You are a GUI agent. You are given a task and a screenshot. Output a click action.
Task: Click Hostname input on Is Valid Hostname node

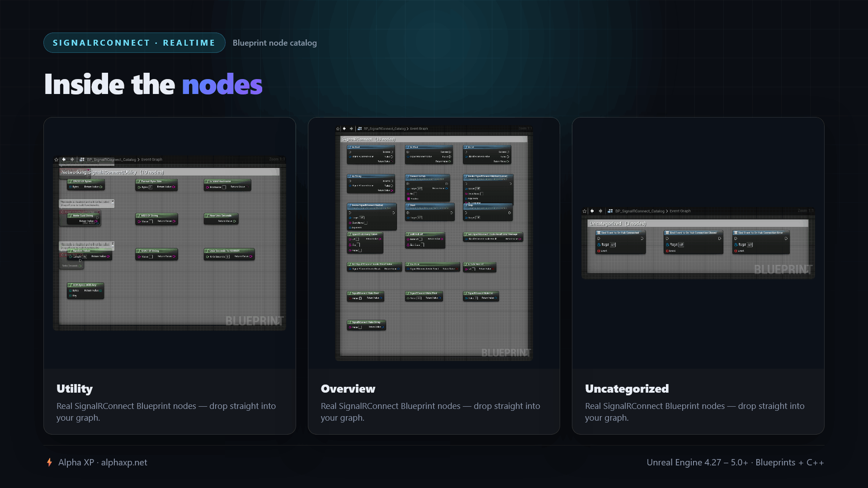[x=224, y=187]
